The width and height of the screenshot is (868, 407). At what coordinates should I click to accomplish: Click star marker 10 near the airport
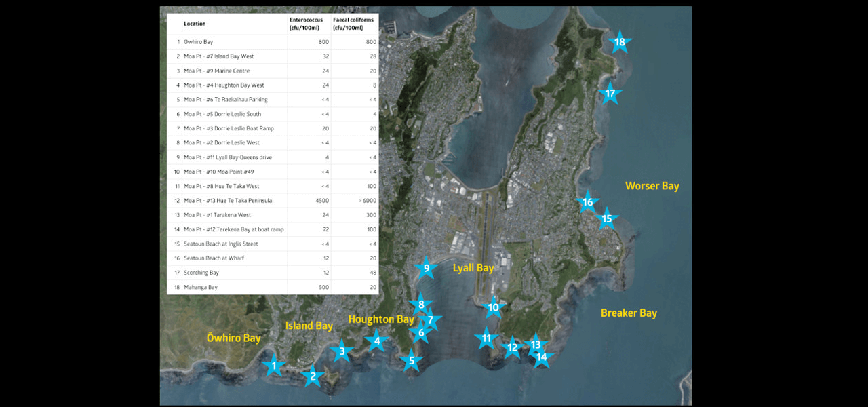pyautogui.click(x=494, y=307)
